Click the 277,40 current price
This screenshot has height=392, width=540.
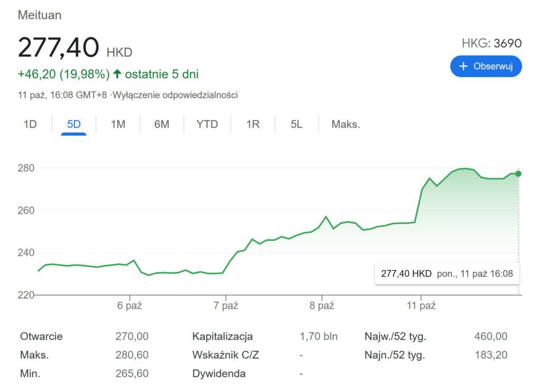(x=59, y=47)
